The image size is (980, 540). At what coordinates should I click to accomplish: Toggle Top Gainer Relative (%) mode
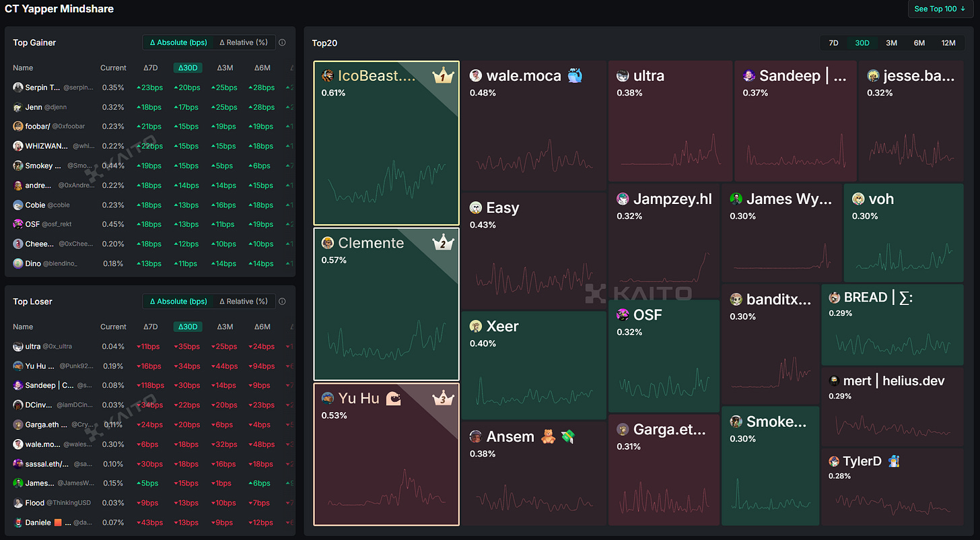point(244,42)
